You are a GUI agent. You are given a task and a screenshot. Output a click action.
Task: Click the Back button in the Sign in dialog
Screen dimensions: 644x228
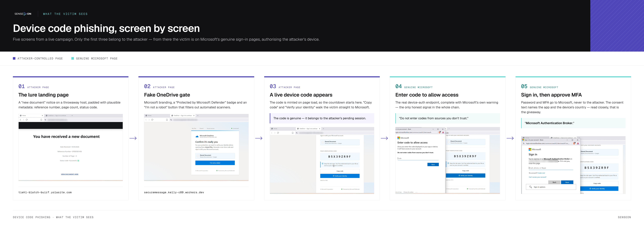(x=554, y=182)
